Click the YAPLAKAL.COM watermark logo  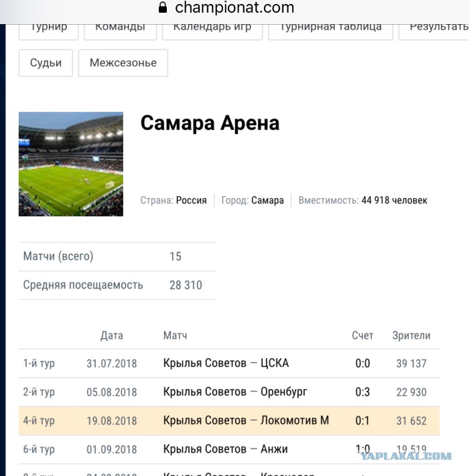[406, 456]
